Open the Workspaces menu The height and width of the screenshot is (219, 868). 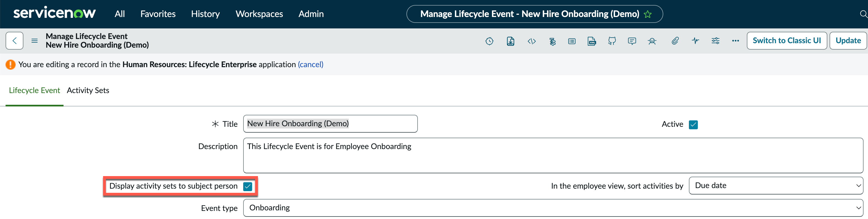point(259,14)
